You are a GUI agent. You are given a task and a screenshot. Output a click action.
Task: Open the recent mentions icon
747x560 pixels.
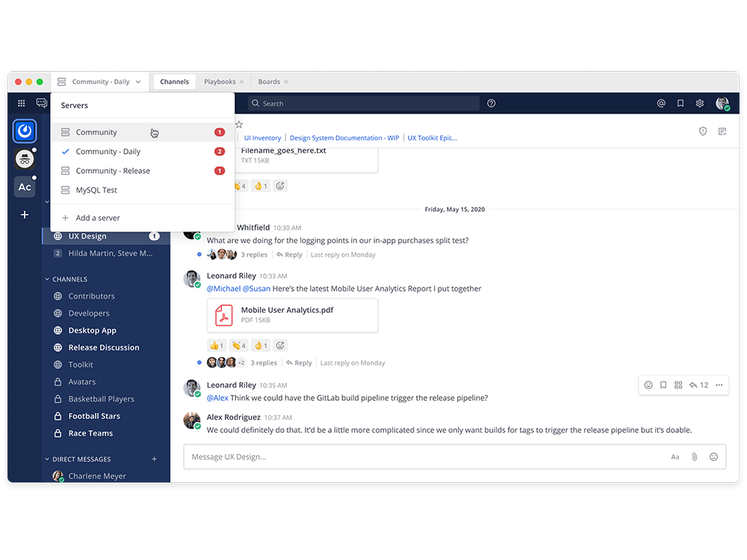pyautogui.click(x=661, y=104)
